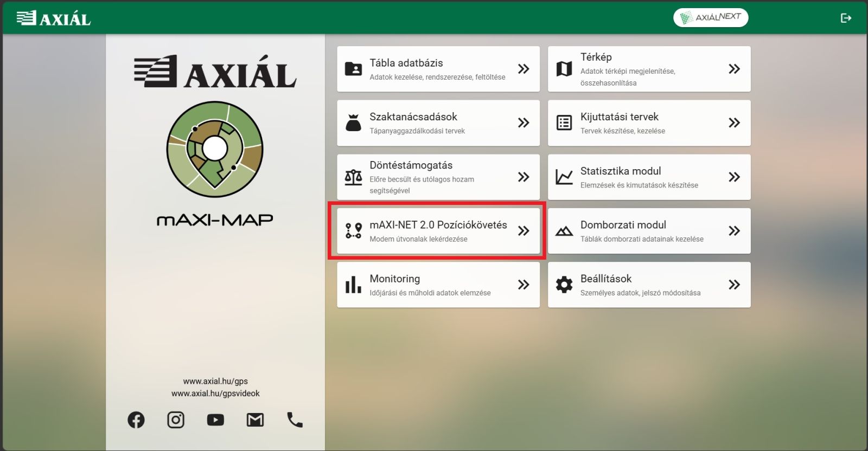
Task: Click 'Modem útvonalak lekérdezése' subtitle
Action: [418, 239]
